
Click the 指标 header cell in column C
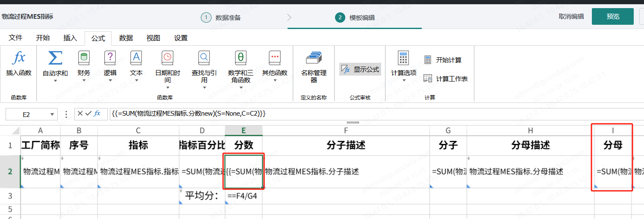[x=138, y=146]
